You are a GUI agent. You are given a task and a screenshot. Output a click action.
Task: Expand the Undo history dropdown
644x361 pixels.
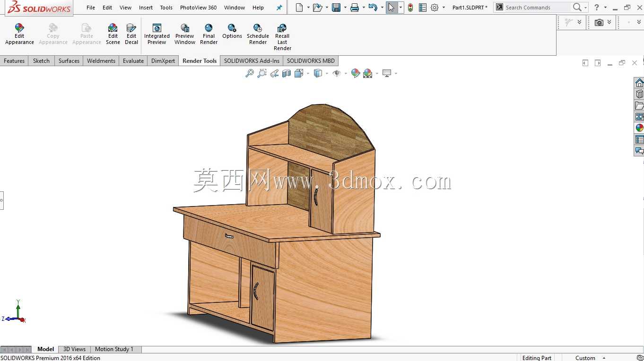coord(382,8)
